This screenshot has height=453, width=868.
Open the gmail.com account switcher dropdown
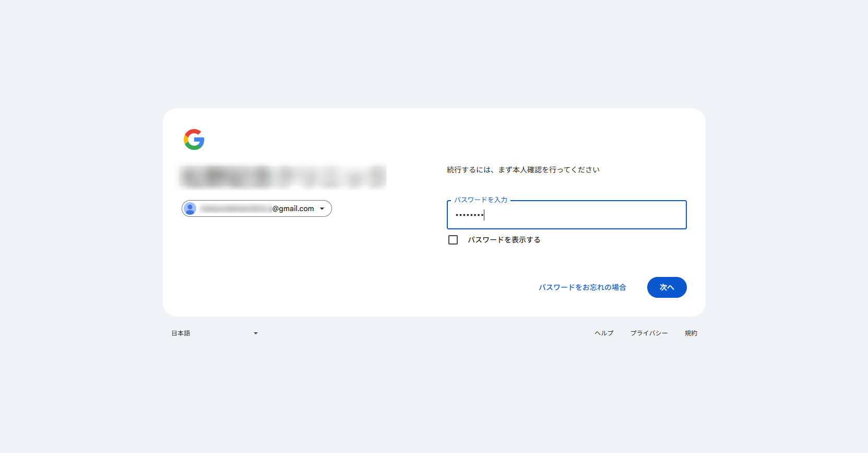(x=257, y=208)
